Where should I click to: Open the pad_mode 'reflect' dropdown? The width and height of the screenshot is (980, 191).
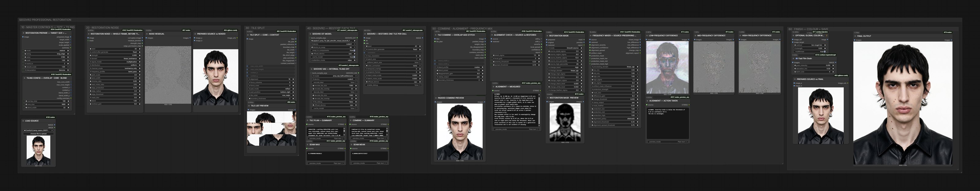272,89
